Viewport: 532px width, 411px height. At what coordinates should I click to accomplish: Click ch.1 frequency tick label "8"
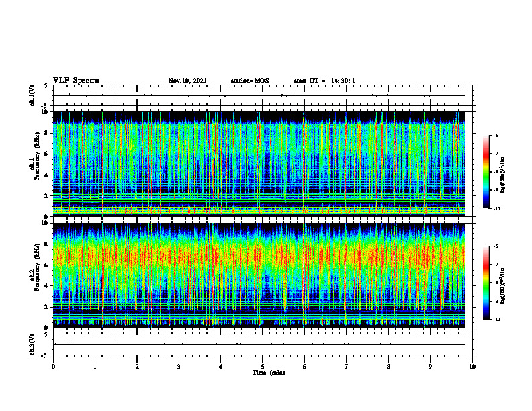(47, 133)
